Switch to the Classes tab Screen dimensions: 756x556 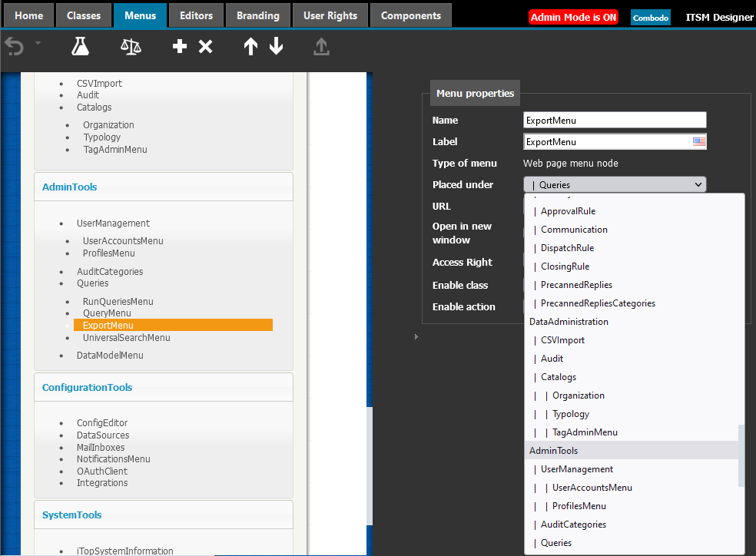84,15
